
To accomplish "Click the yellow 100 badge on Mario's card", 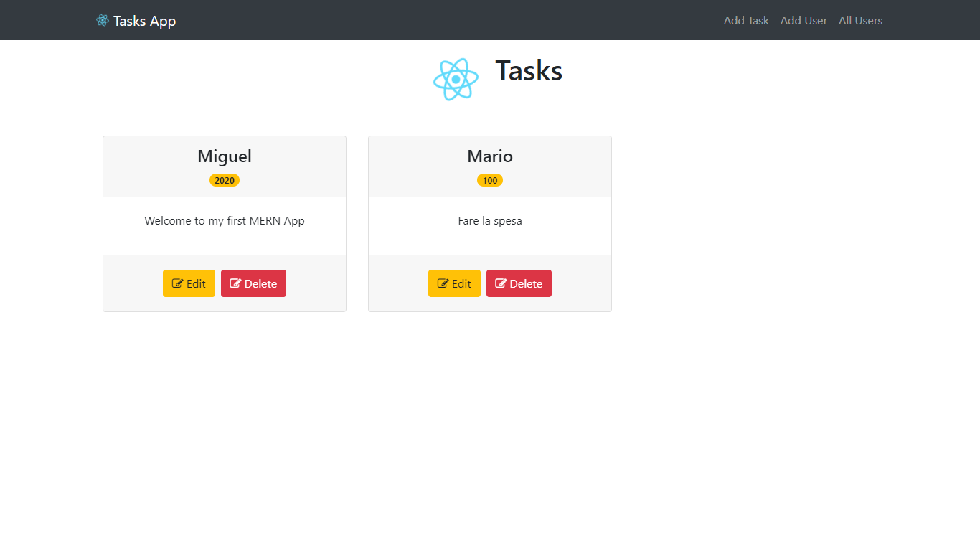I will point(490,180).
